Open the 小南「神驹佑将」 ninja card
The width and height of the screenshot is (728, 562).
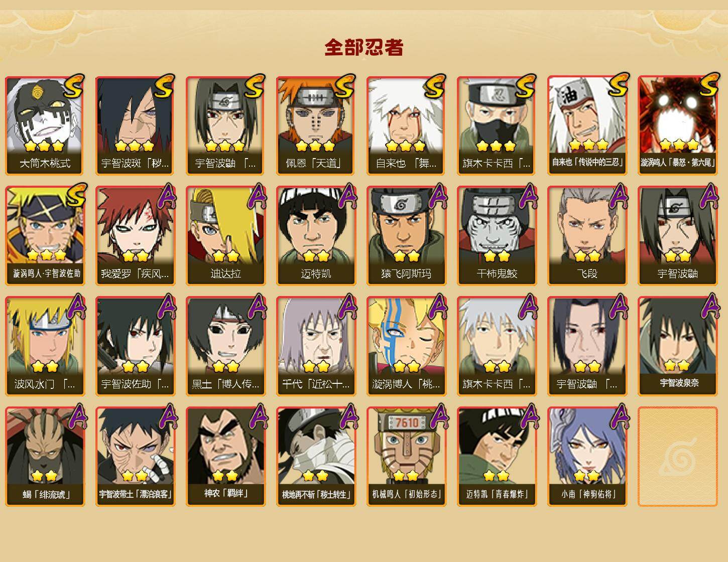587,457
